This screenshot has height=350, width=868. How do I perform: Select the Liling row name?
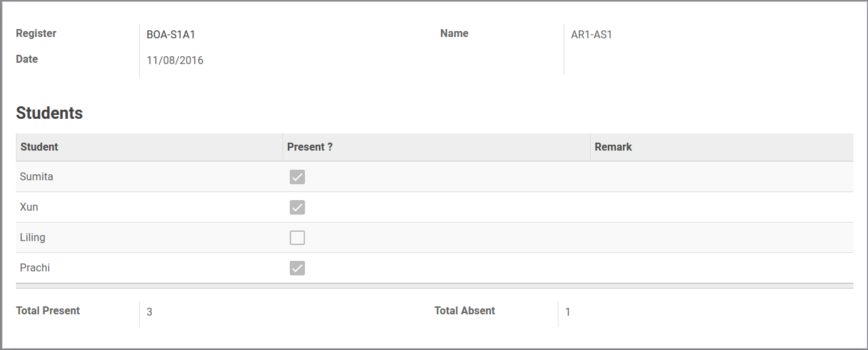pyautogui.click(x=33, y=238)
